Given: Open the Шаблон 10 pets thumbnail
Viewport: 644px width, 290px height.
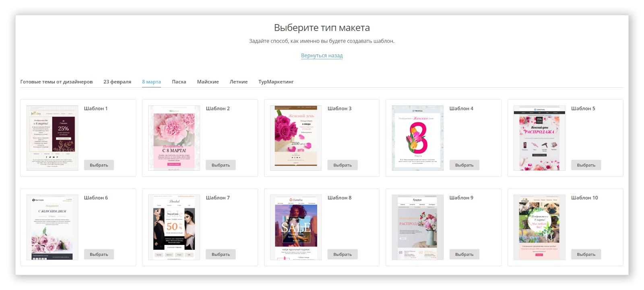Looking at the screenshot, I should click(539, 228).
